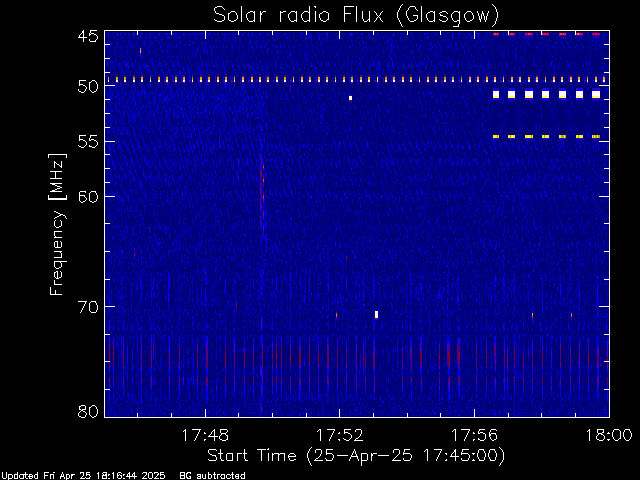Screen dimensions: 640x480
Task: Click the small white burst near 51 MHz at 17:52
Action: tap(350, 98)
